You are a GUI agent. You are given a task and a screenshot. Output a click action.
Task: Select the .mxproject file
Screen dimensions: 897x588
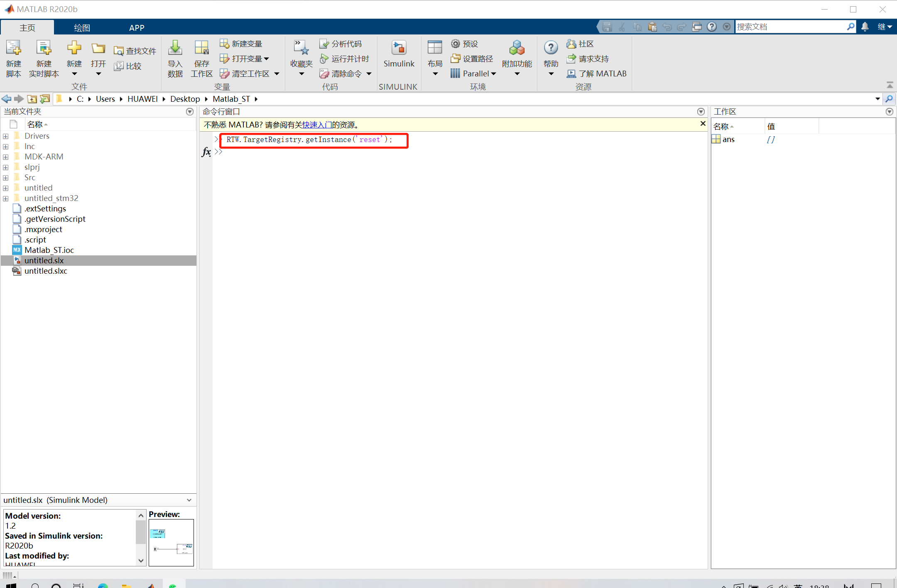coord(43,229)
